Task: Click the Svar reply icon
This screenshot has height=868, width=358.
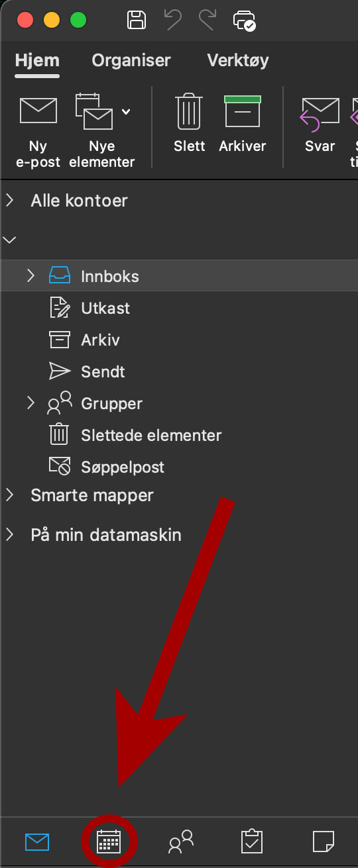Action: (x=320, y=111)
